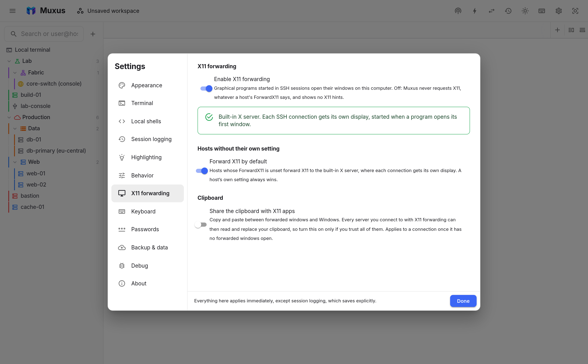Collapse the Lab group
588x364 pixels.
[9, 61]
